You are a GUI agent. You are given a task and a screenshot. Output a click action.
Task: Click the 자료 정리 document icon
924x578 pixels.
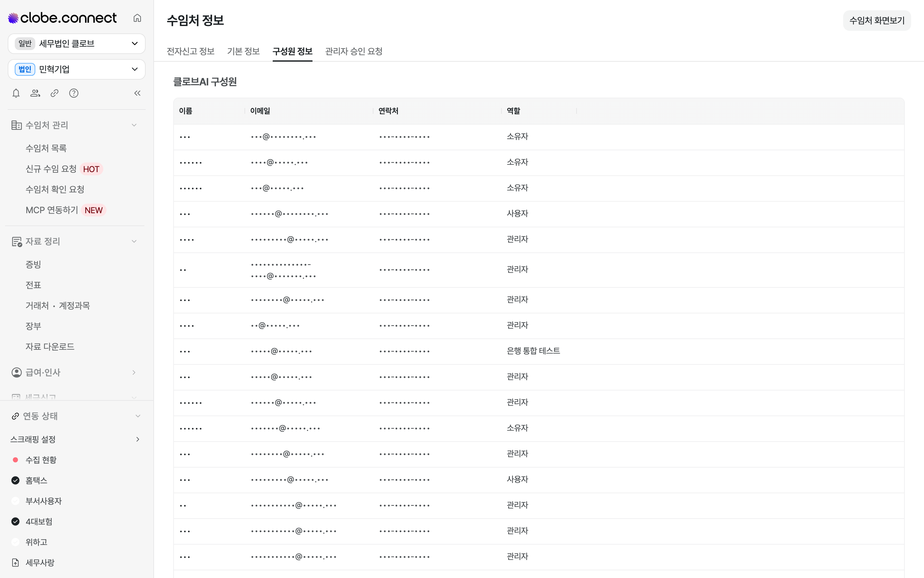tap(16, 241)
